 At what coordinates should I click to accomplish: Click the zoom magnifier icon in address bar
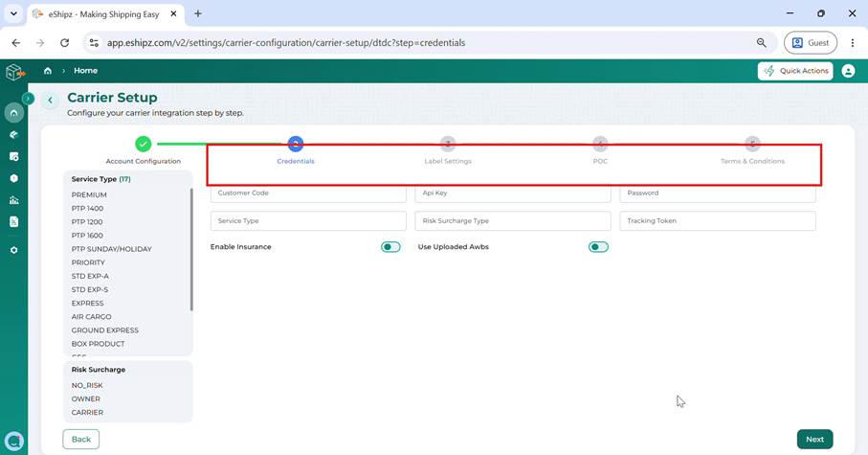[762, 43]
